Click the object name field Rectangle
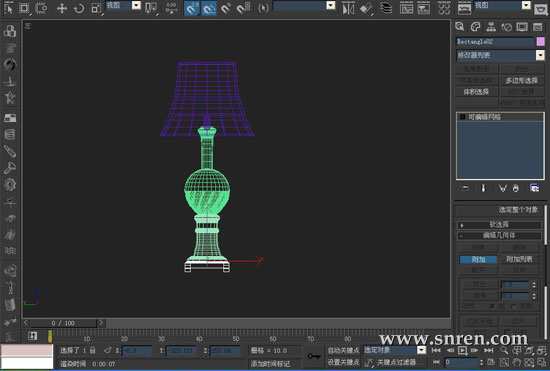550x371 pixels. tap(495, 42)
